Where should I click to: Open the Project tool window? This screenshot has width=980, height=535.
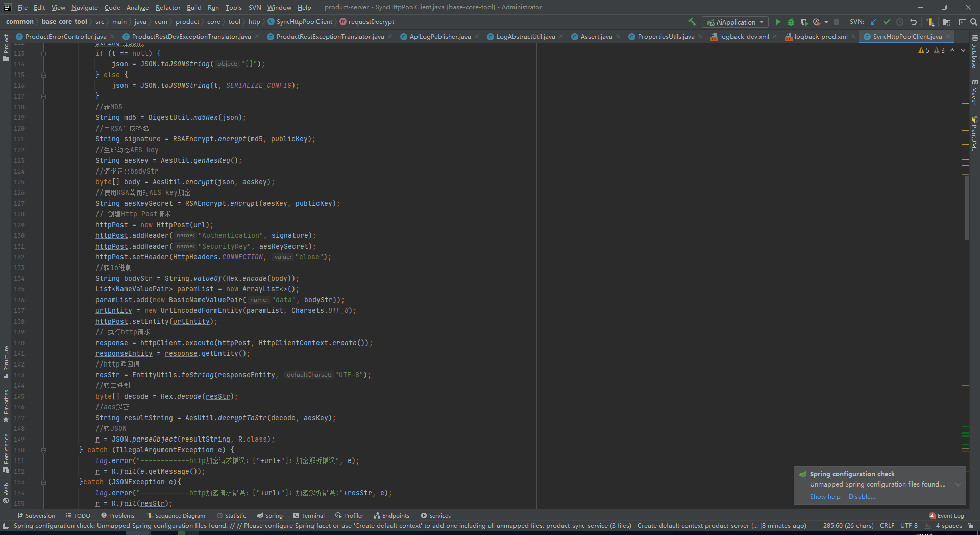click(x=6, y=47)
